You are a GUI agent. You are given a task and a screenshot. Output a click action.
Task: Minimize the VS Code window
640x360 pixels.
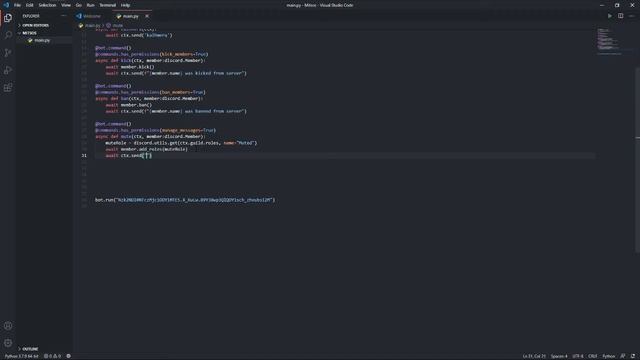[602, 5]
